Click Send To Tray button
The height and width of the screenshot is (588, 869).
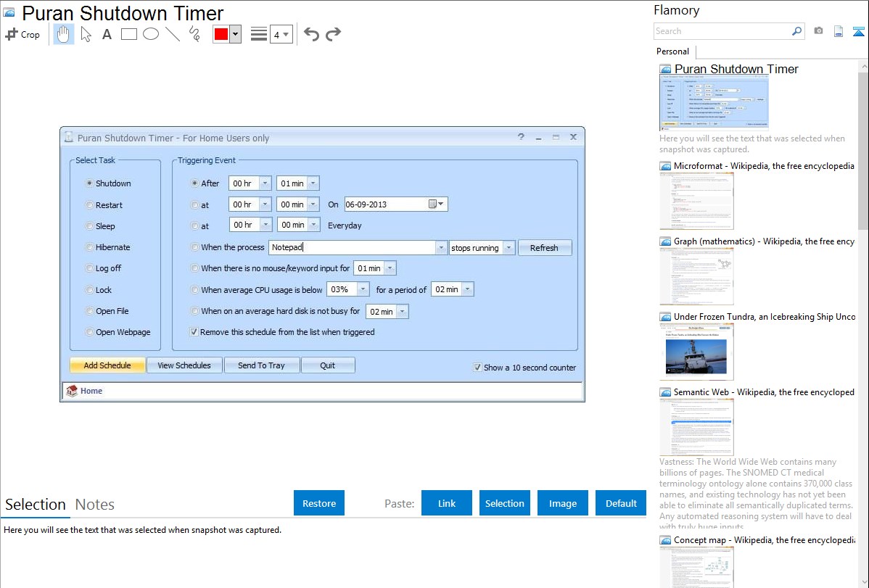pos(262,365)
